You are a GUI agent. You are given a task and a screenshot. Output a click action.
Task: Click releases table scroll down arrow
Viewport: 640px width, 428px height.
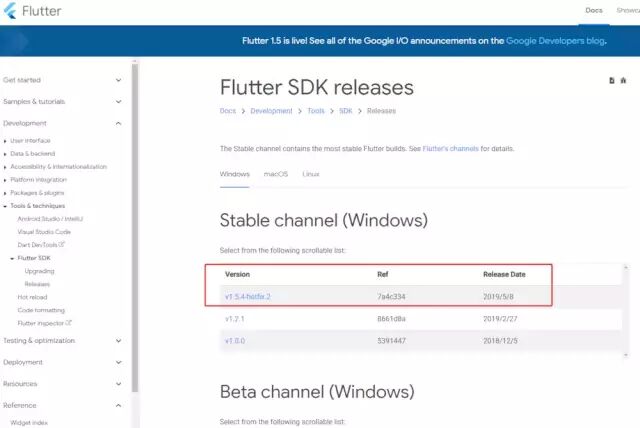click(x=626, y=355)
